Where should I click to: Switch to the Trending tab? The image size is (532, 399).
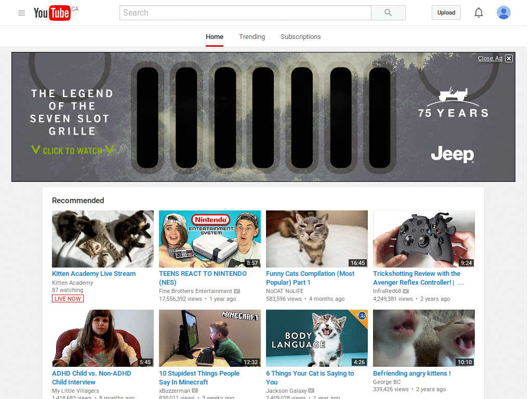pyautogui.click(x=252, y=37)
